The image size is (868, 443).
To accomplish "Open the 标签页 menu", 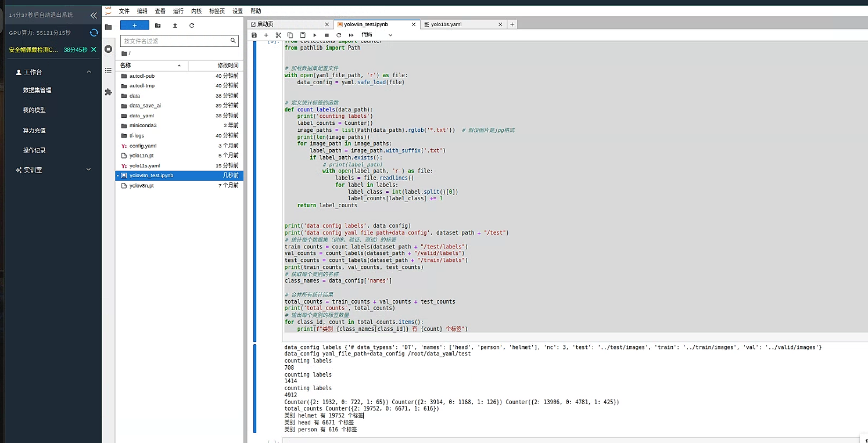I will [x=217, y=11].
